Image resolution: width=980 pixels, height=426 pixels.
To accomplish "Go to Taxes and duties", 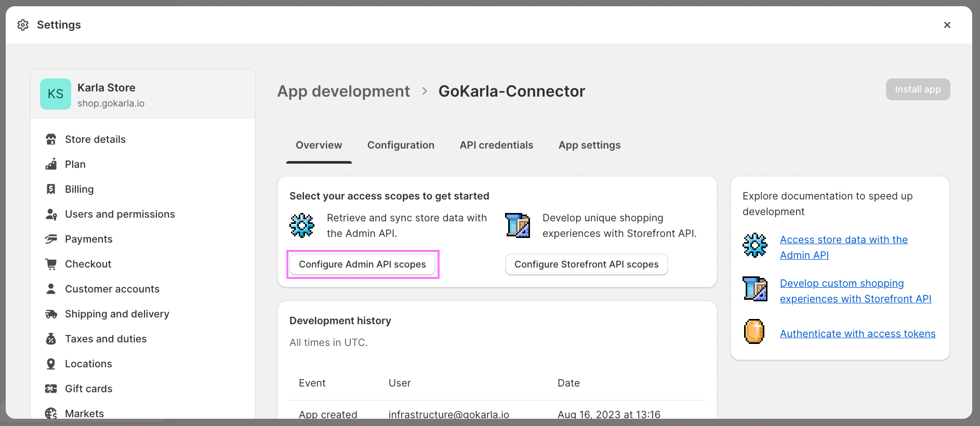I will [105, 339].
